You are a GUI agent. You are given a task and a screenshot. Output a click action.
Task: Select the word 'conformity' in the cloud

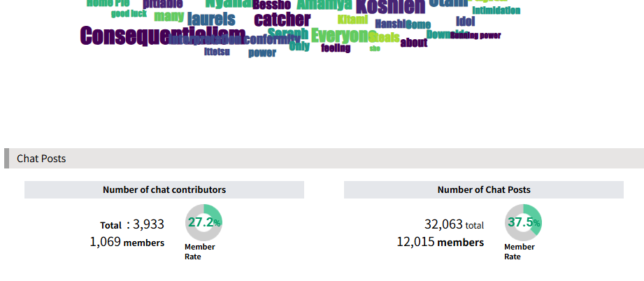273,39
